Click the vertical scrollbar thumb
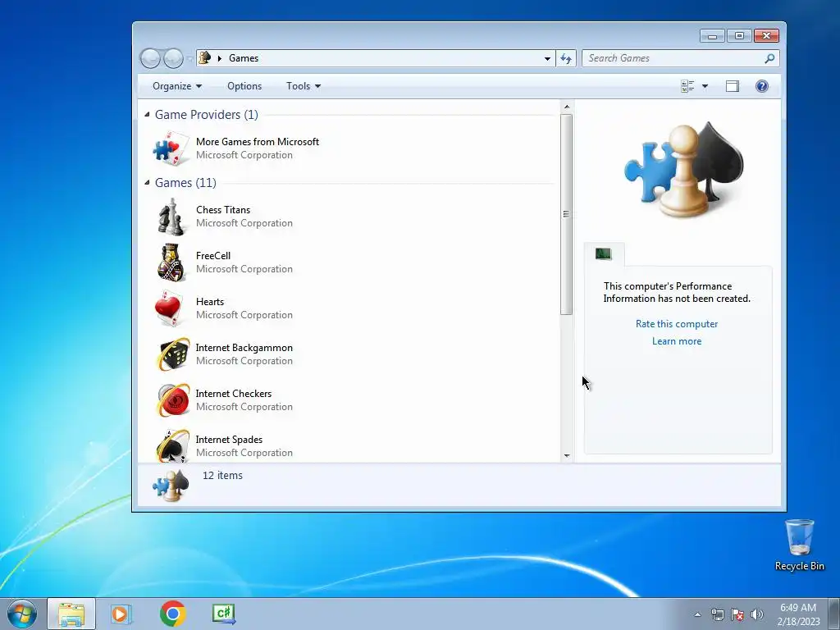This screenshot has width=840, height=630. pos(566,214)
